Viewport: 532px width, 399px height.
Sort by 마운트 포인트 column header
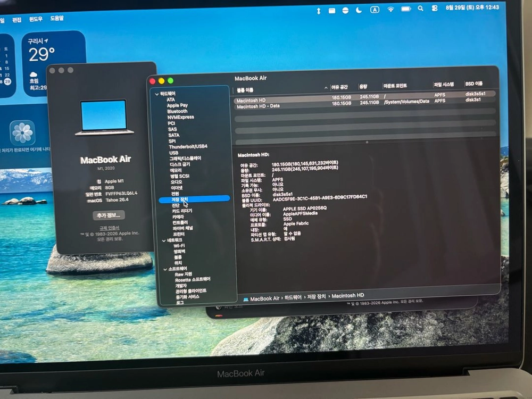click(395, 86)
